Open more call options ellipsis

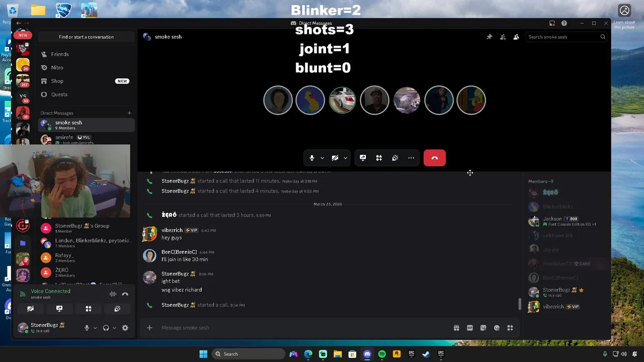(411, 158)
